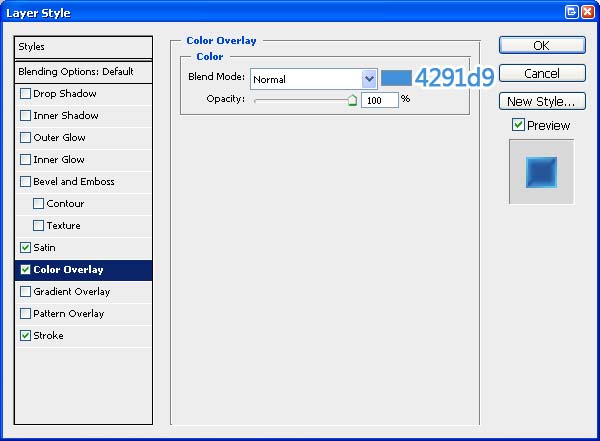
Task: Open the Gradient Overlay settings row
Action: (83, 292)
